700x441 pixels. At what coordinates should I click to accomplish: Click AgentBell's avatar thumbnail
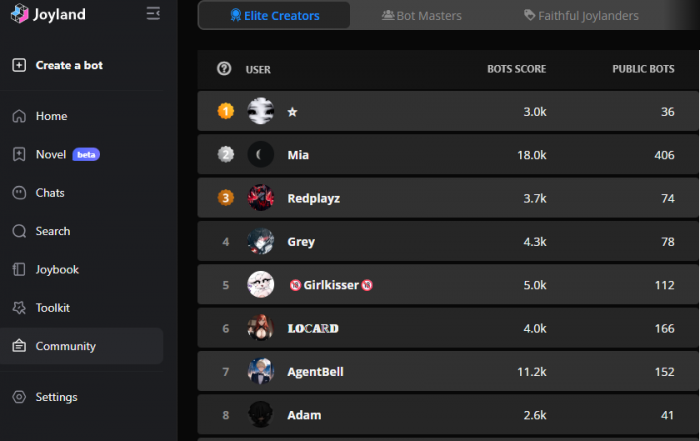tap(261, 371)
